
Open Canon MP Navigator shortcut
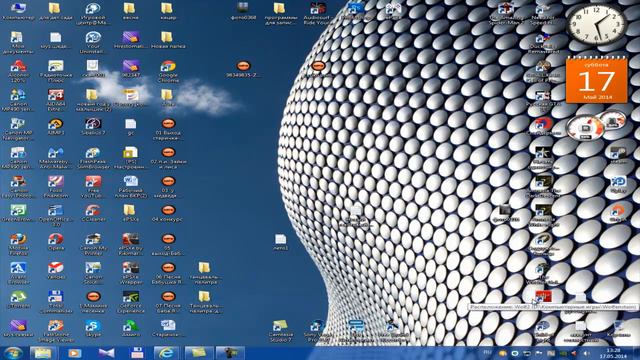tap(18, 129)
